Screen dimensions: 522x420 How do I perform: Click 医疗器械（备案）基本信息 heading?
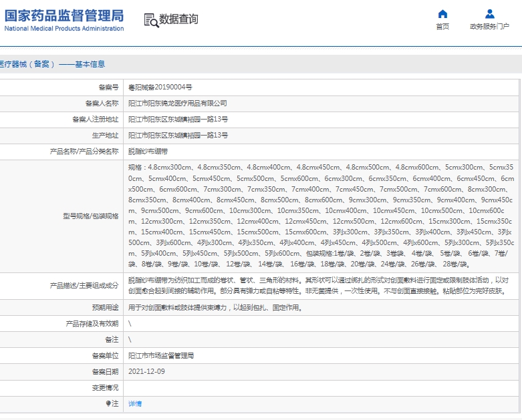(52, 64)
